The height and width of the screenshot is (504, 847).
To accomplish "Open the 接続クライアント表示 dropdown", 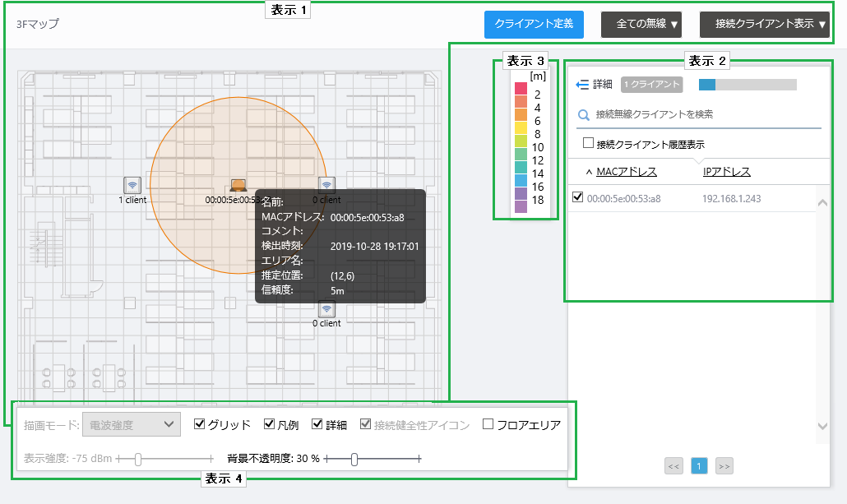I will coord(764,25).
